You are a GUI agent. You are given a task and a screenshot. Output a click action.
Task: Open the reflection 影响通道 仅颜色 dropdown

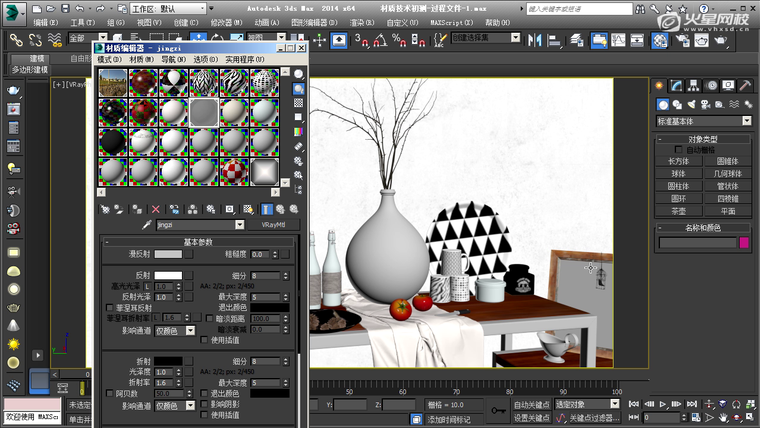175,330
